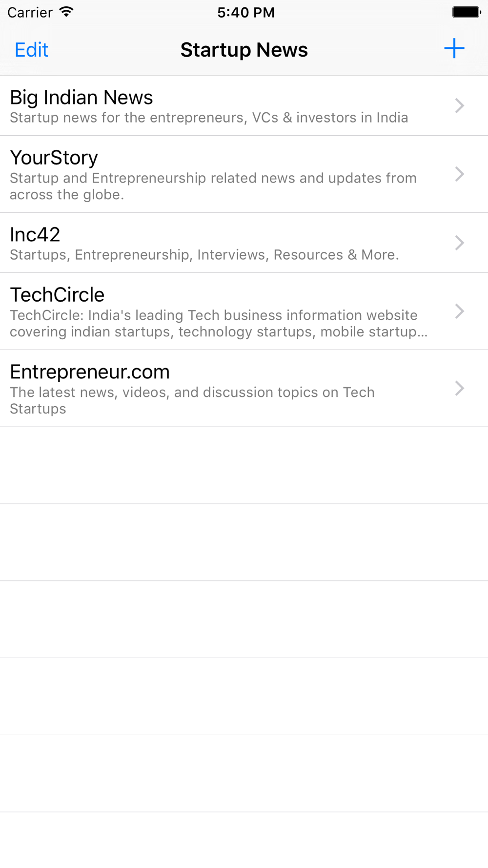Click the 5:40 PM clock

pos(246,12)
